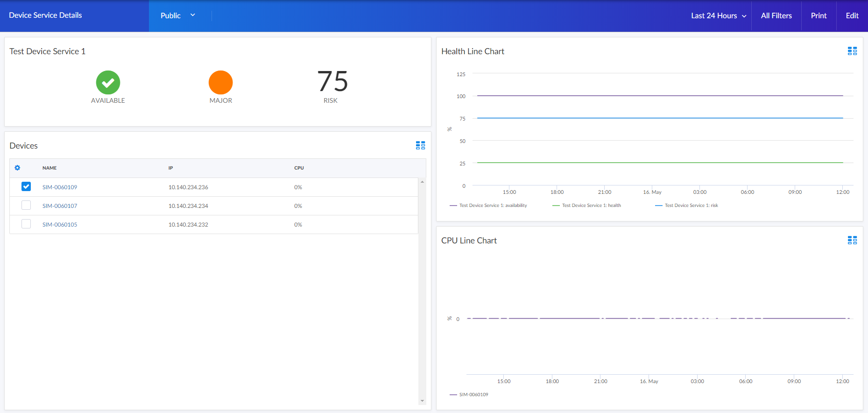Open Health Line Chart options grid icon
This screenshot has width=868, height=413.
[x=852, y=51]
